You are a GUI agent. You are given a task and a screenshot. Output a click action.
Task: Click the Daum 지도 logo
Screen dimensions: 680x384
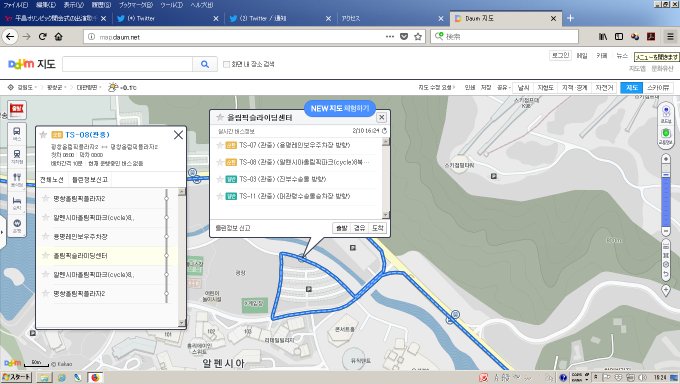point(32,64)
